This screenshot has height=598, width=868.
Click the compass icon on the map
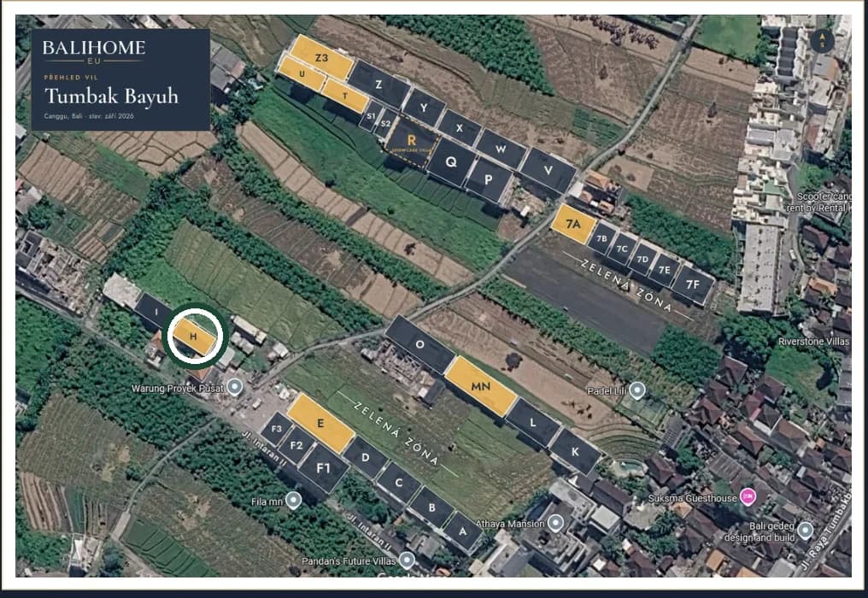[822, 40]
